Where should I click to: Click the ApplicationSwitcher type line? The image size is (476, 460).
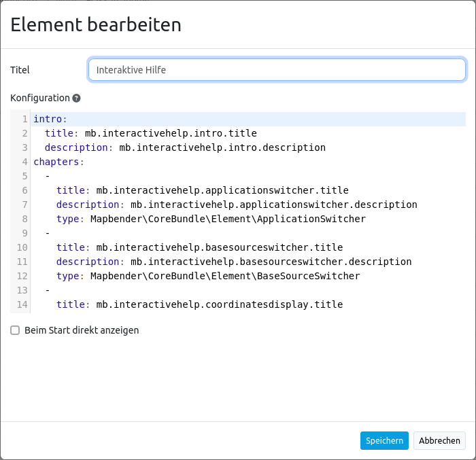[x=211, y=219]
